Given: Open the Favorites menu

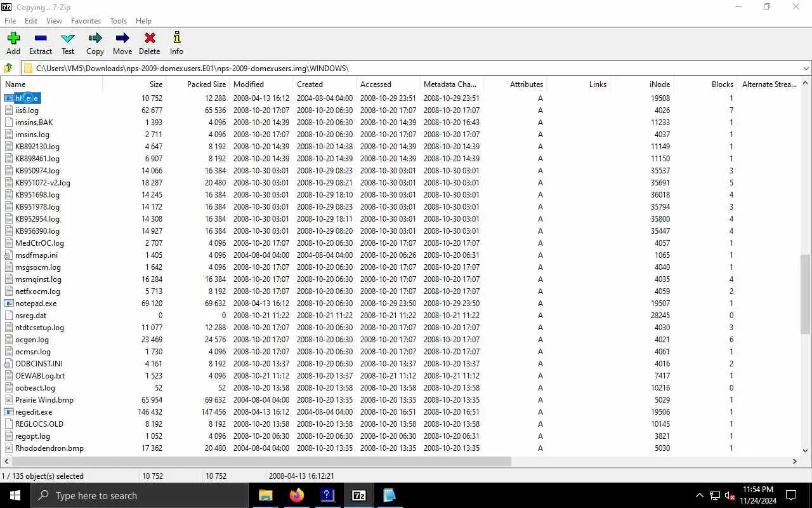Looking at the screenshot, I should point(86,21).
